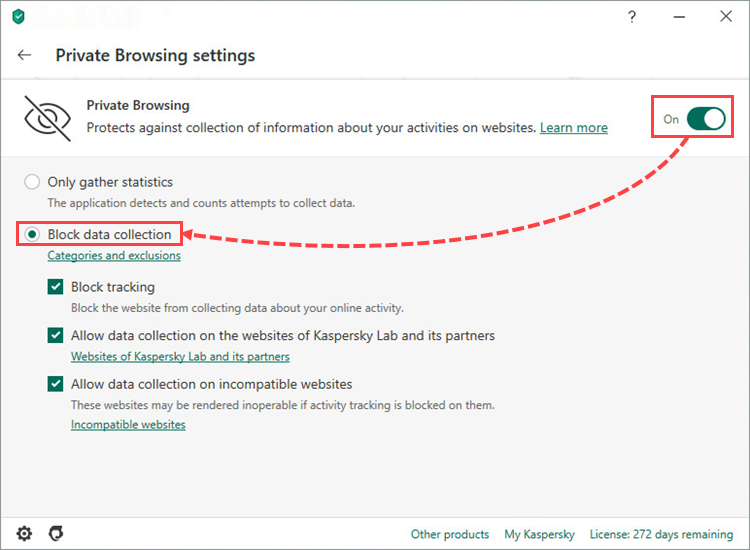The width and height of the screenshot is (750, 550).
Task: Go back using the left arrow
Action: point(24,55)
